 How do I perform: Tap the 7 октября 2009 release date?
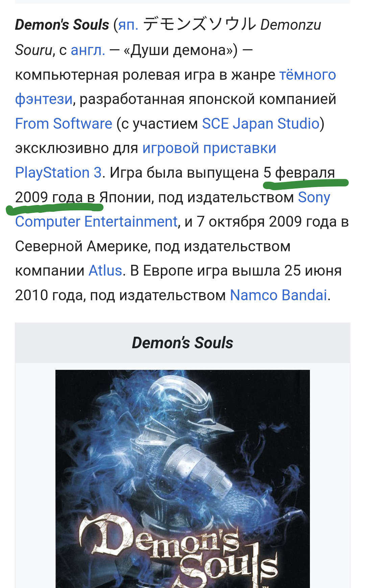pyautogui.click(x=249, y=222)
